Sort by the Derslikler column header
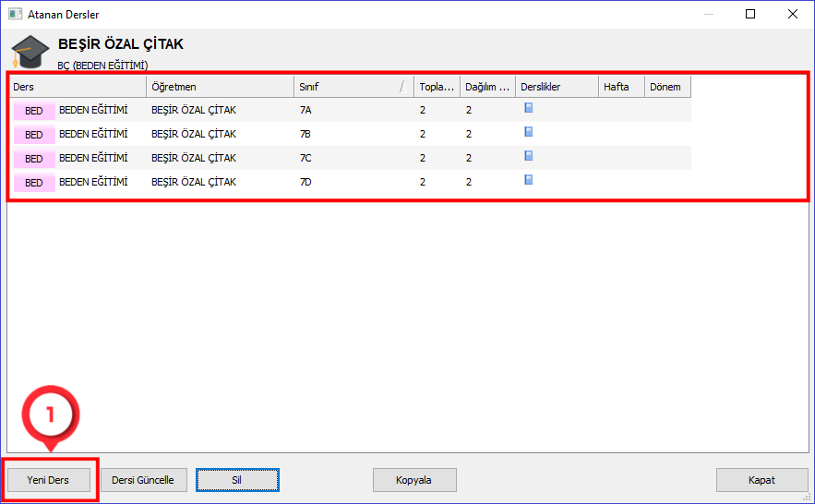Screen dimensions: 815x504 (557, 87)
